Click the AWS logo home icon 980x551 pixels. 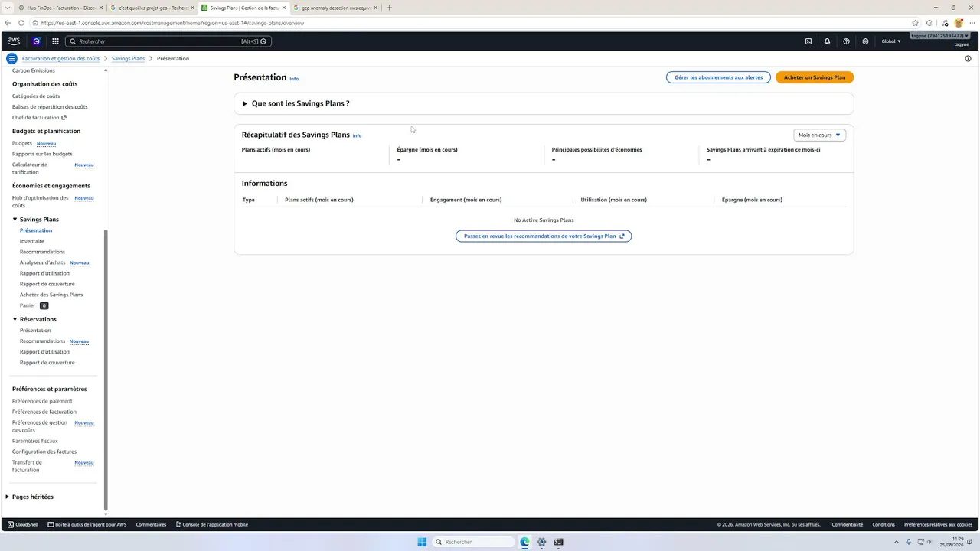[x=14, y=41]
